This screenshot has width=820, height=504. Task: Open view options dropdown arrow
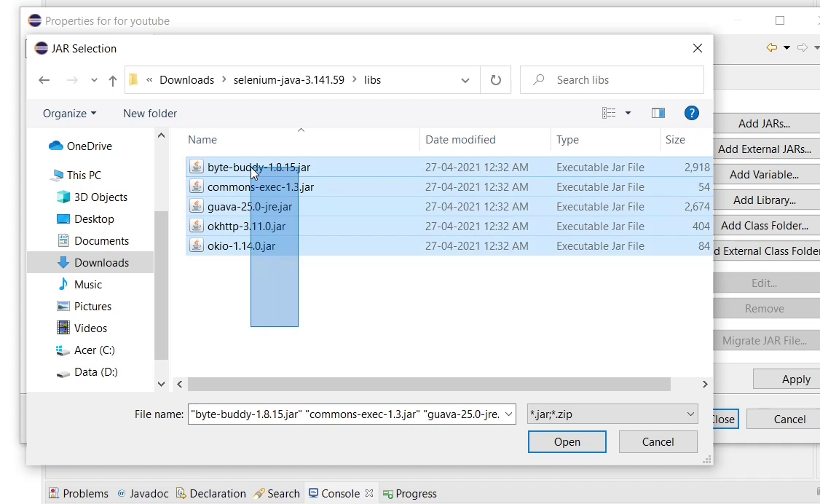(628, 113)
